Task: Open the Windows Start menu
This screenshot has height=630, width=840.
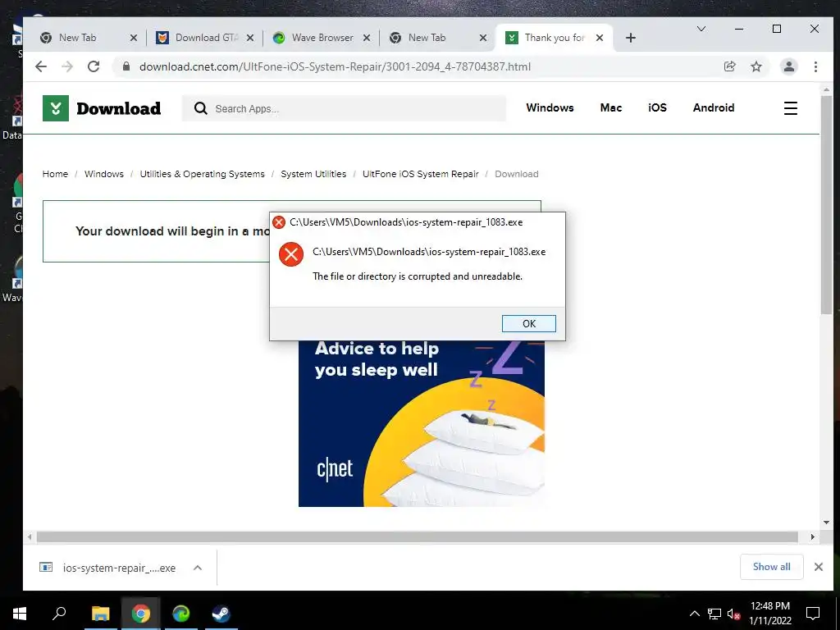Action: [20, 614]
